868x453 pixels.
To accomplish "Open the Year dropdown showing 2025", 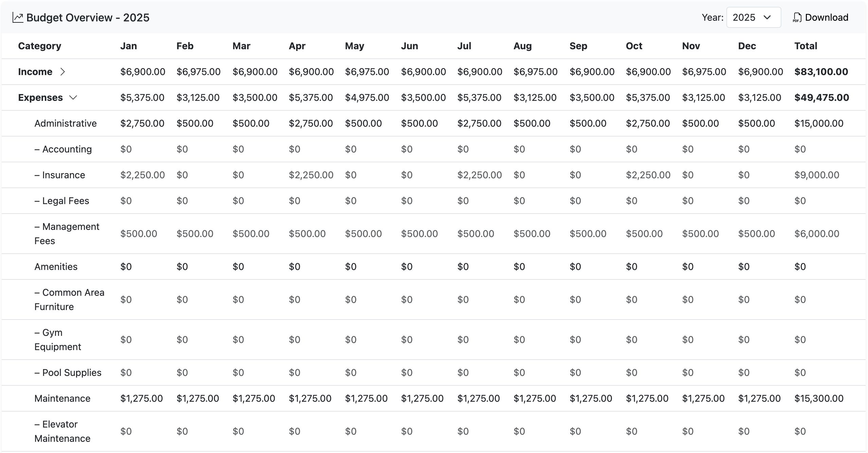I will [x=753, y=17].
